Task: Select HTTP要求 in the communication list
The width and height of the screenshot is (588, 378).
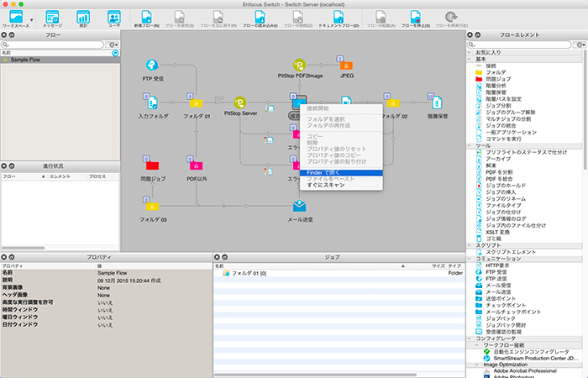Action: coord(497,265)
